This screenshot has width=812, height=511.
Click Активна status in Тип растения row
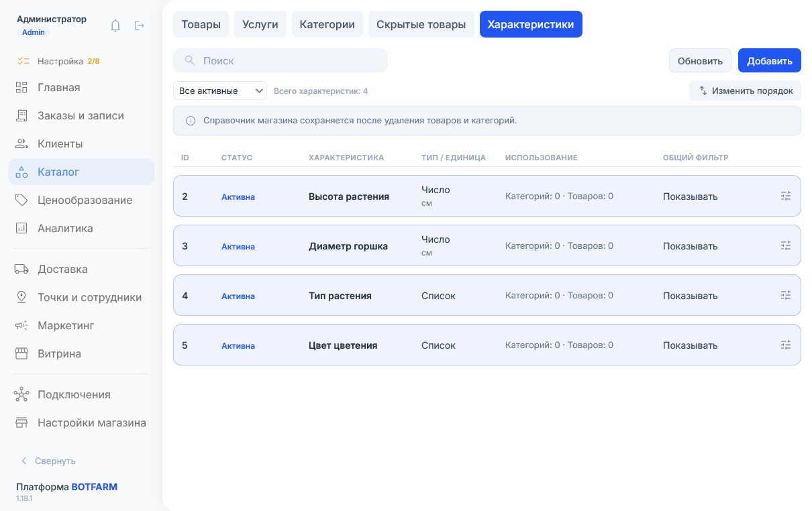coord(238,296)
